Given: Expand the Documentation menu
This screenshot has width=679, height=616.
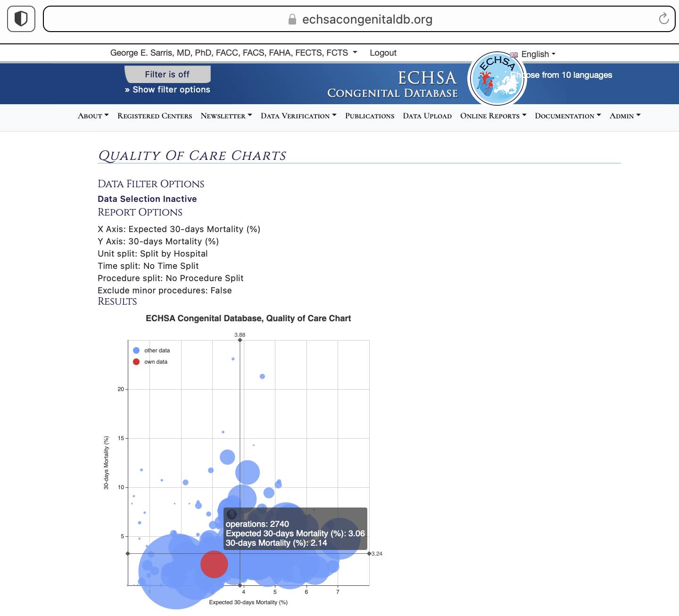Looking at the screenshot, I should pos(568,116).
